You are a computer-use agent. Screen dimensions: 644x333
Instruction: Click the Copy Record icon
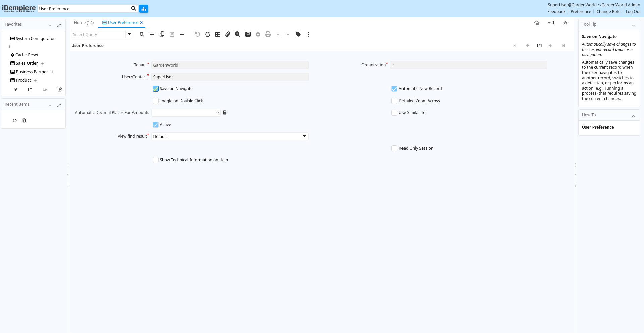pyautogui.click(x=162, y=34)
